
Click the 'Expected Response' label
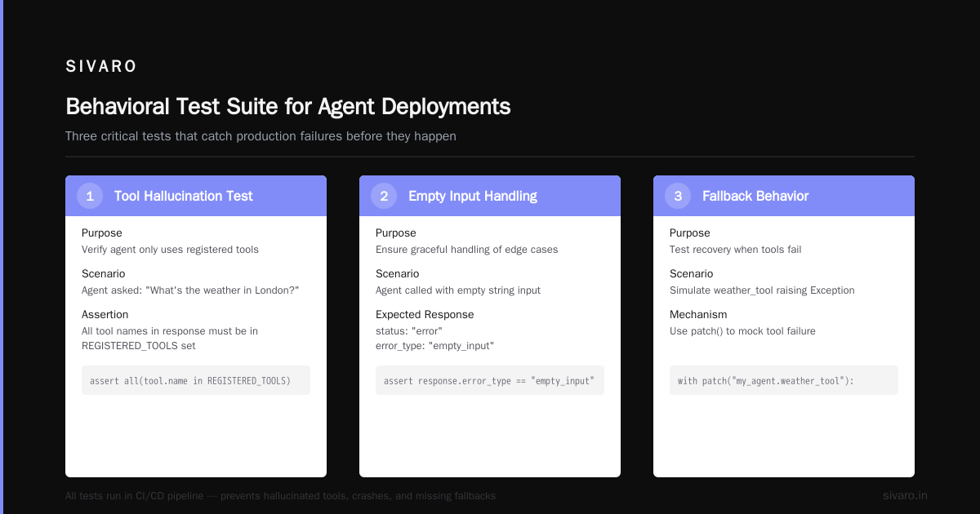click(425, 314)
